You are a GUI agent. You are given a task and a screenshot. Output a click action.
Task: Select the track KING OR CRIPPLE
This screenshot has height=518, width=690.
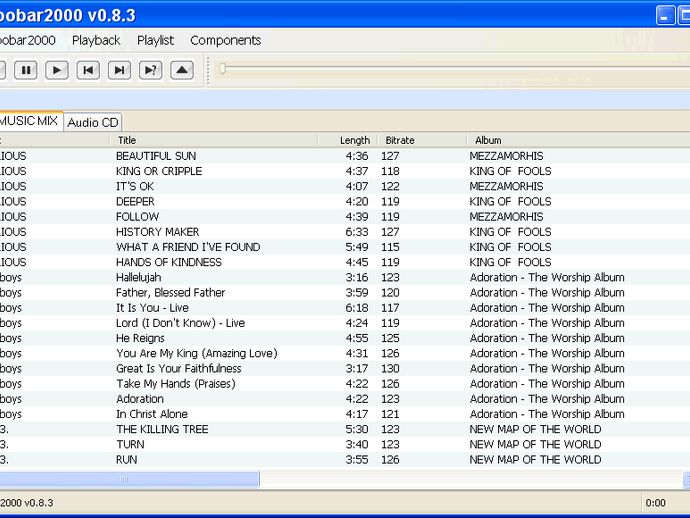click(159, 171)
